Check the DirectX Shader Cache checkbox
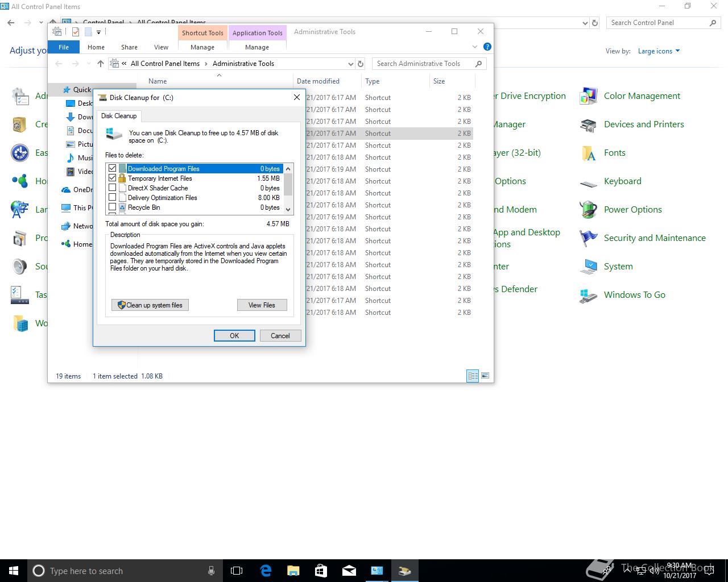728x582 pixels. (x=112, y=188)
